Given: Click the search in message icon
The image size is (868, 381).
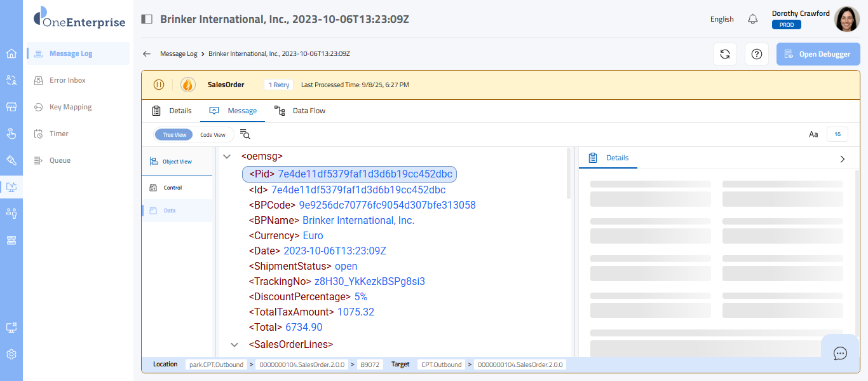Looking at the screenshot, I should click(x=245, y=134).
